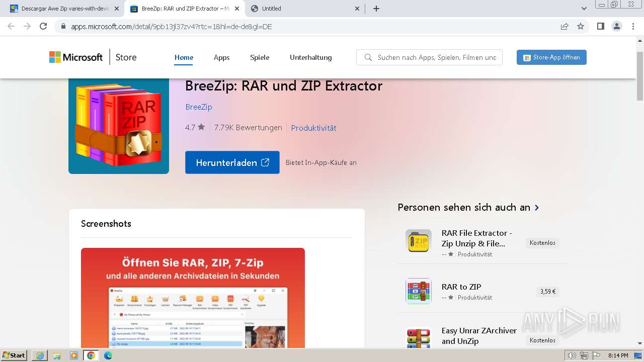Open Easy Unrar ZArchiver and UnZip title
644x362 pixels.
pyautogui.click(x=479, y=336)
